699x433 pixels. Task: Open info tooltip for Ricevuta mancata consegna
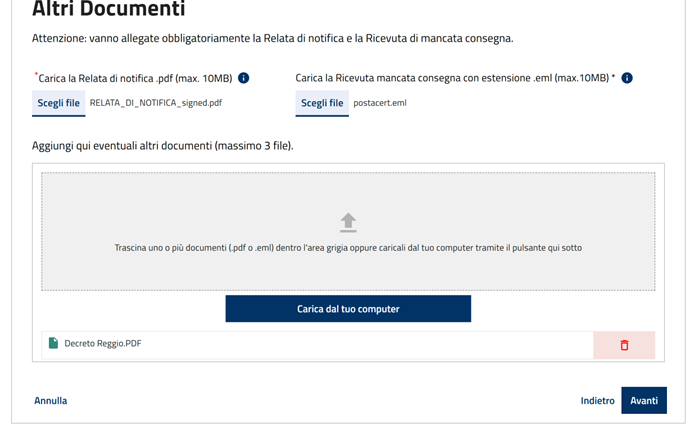pyautogui.click(x=627, y=78)
